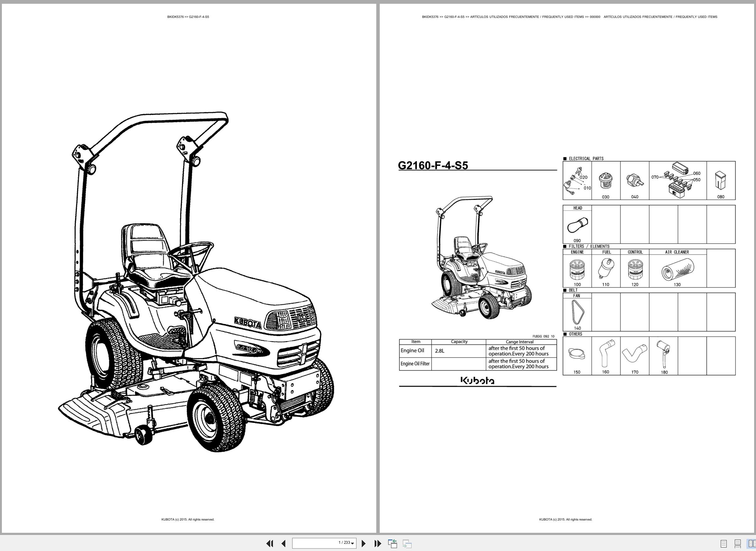The width and height of the screenshot is (756, 551).
Task: Select part 080 fuse diagram
Action: tap(721, 181)
